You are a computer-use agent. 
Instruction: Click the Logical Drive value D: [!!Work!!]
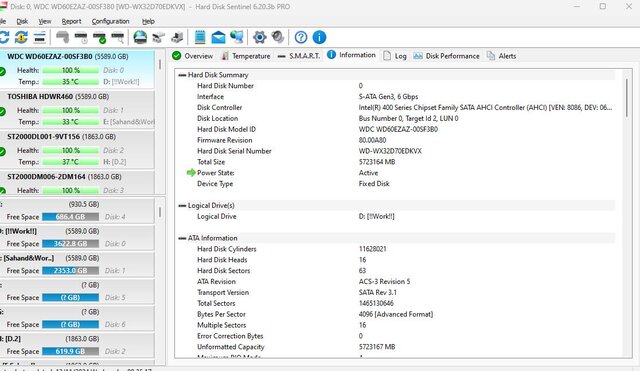coord(376,216)
